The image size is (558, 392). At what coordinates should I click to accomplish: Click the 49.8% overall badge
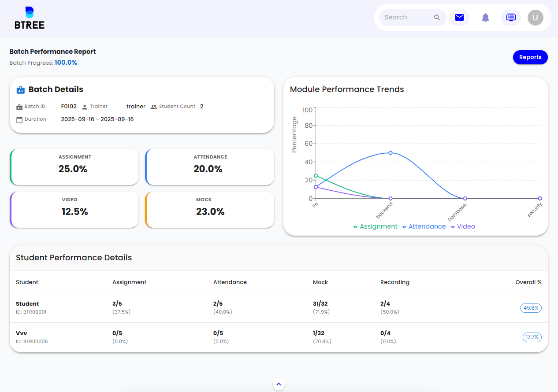(x=531, y=308)
